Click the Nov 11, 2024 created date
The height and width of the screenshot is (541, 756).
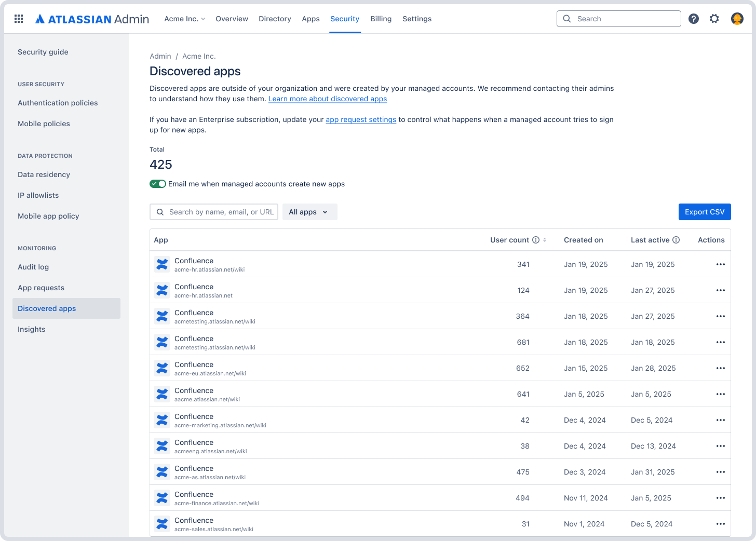[x=586, y=498]
